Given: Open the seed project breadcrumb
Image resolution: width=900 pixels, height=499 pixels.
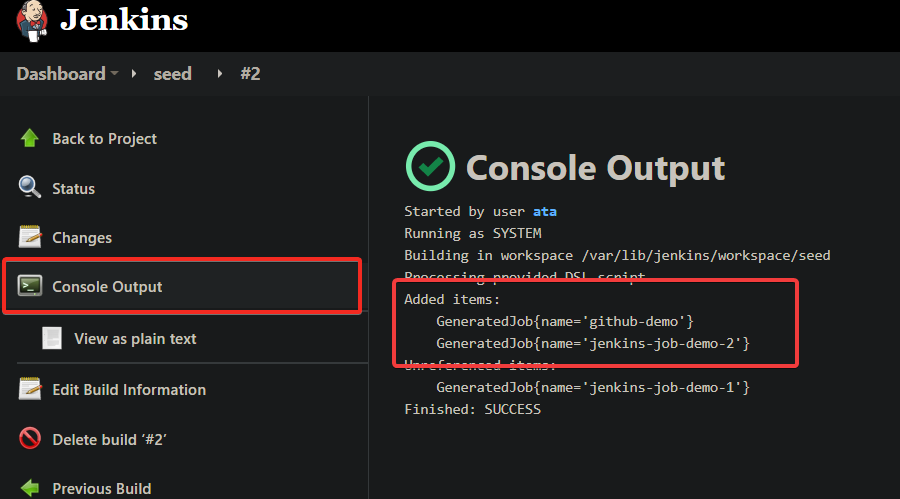Looking at the screenshot, I should pyautogui.click(x=172, y=74).
